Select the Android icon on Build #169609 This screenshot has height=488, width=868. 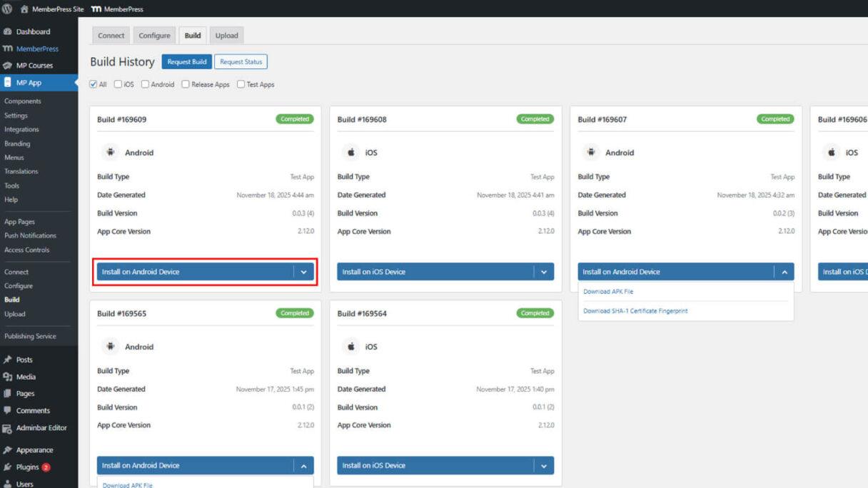(111, 151)
